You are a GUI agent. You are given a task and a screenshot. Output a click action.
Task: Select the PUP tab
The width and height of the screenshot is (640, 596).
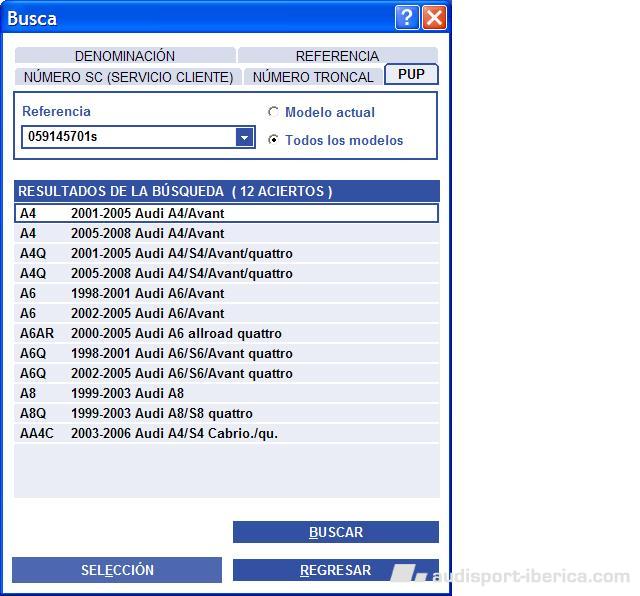click(411, 74)
